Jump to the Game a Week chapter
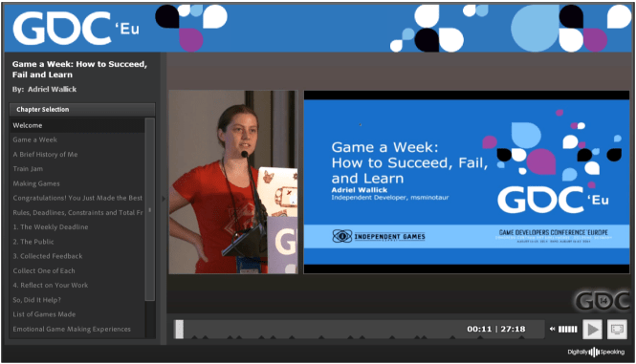Image resolution: width=636 pixels, height=364 pixels. [x=77, y=139]
